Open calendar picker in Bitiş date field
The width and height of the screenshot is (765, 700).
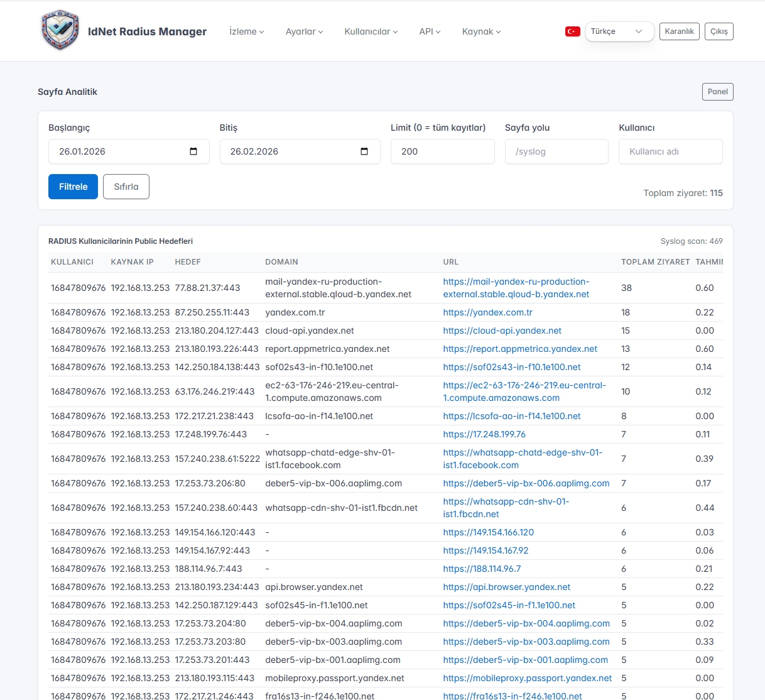click(x=364, y=151)
